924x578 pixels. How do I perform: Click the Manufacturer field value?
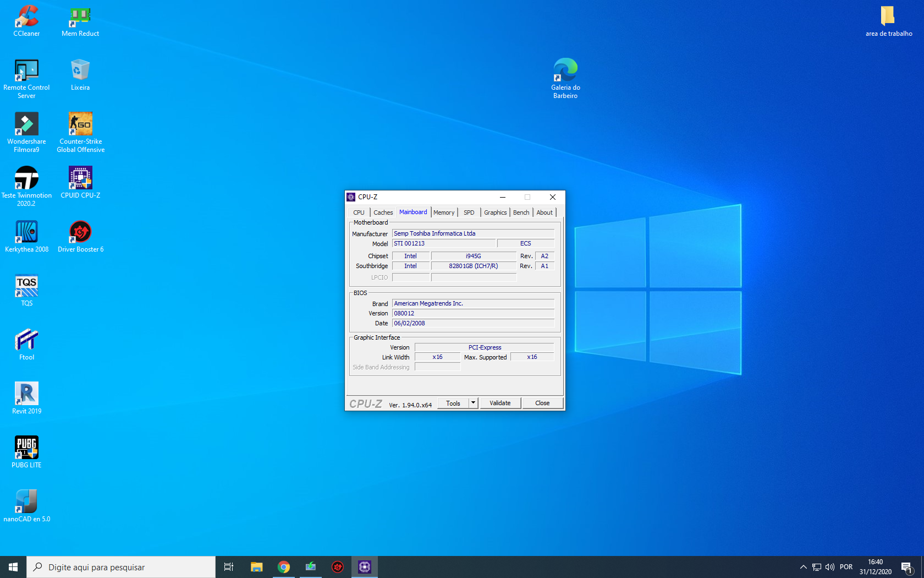click(x=474, y=233)
